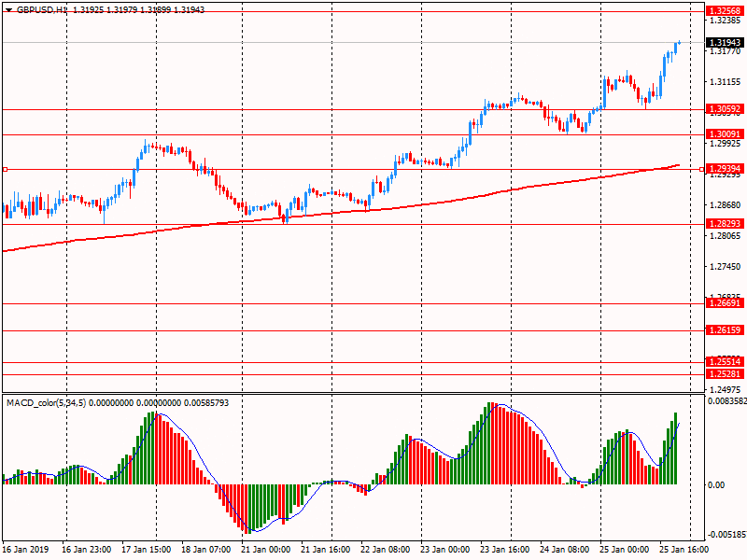This screenshot has height=560, width=747.
Task: Click the 16 Jan 2019 date label
Action: pyautogui.click(x=26, y=549)
